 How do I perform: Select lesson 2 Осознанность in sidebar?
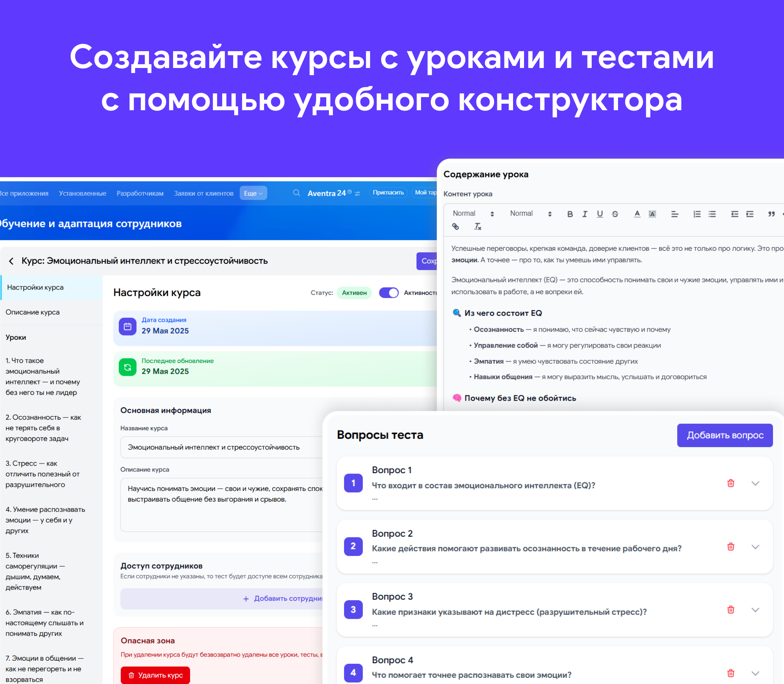pyautogui.click(x=43, y=428)
